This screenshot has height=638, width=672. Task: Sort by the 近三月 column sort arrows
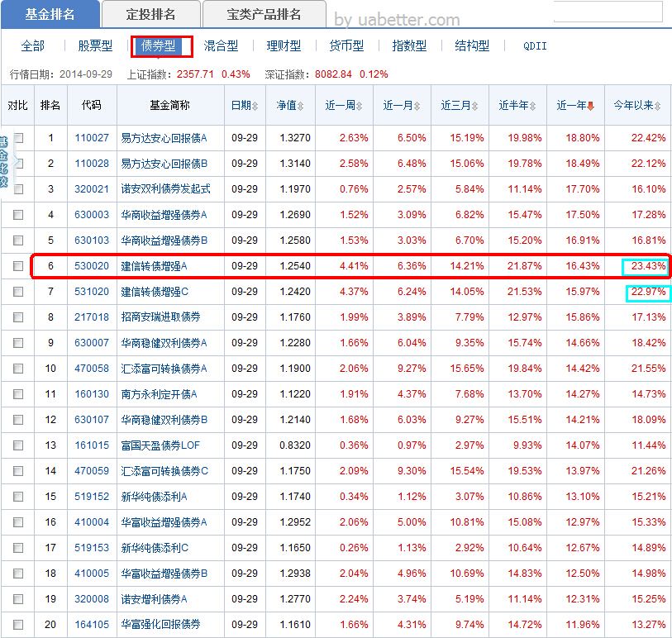tap(474, 106)
